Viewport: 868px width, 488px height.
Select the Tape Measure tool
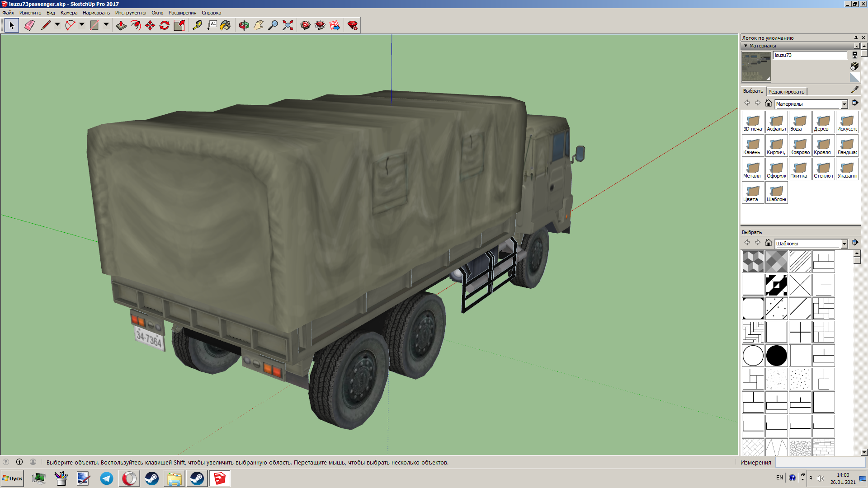point(197,25)
